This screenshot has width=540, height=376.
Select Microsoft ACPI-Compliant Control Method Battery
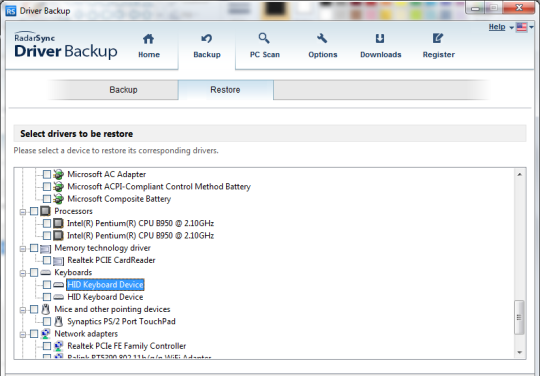click(x=159, y=187)
